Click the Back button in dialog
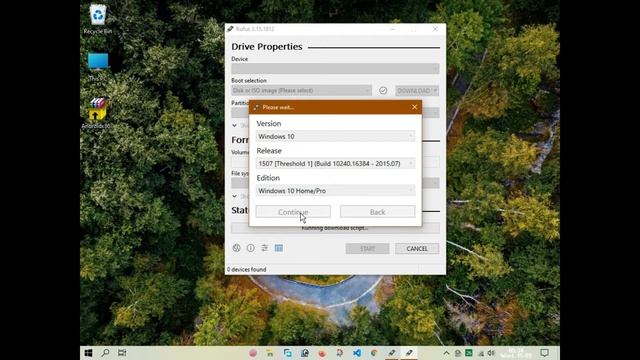640x360 pixels. pyautogui.click(x=378, y=212)
